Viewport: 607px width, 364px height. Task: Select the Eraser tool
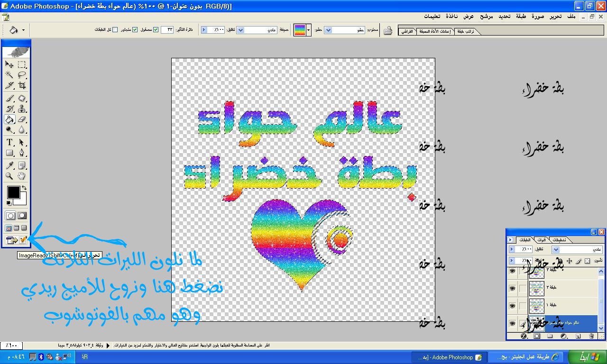point(22,120)
